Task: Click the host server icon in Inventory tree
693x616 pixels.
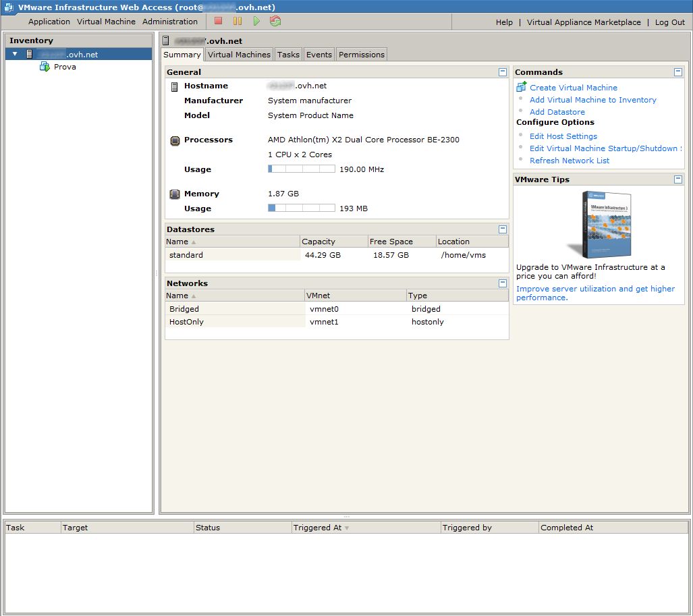Action: point(30,55)
